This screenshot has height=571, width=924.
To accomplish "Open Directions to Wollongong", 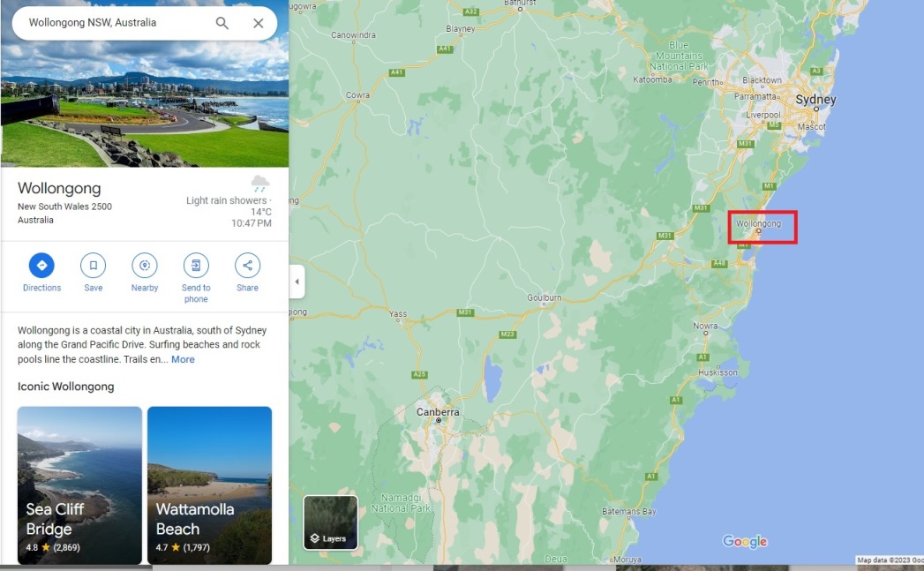I will 41,266.
